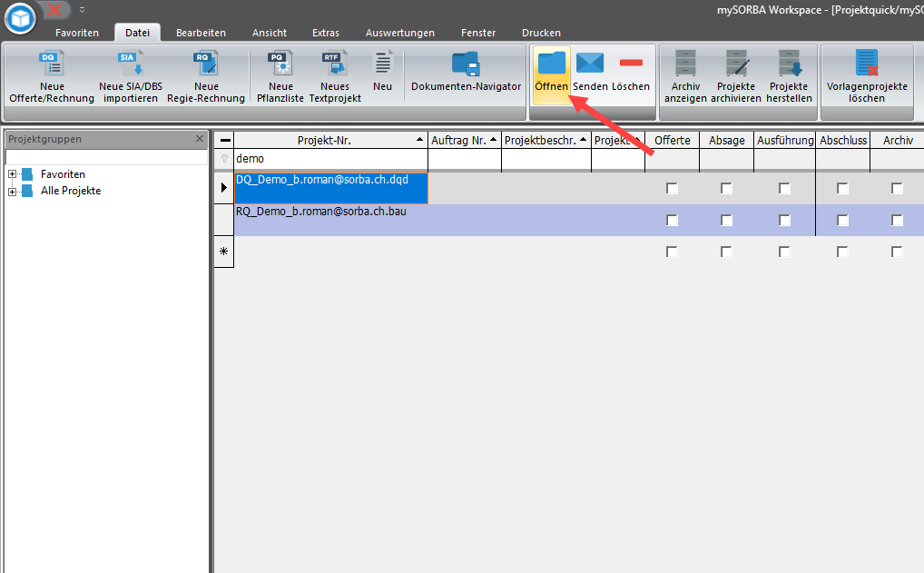Select the Drucken ribbon tab
Image resolution: width=924 pixels, height=573 pixels.
(x=542, y=33)
